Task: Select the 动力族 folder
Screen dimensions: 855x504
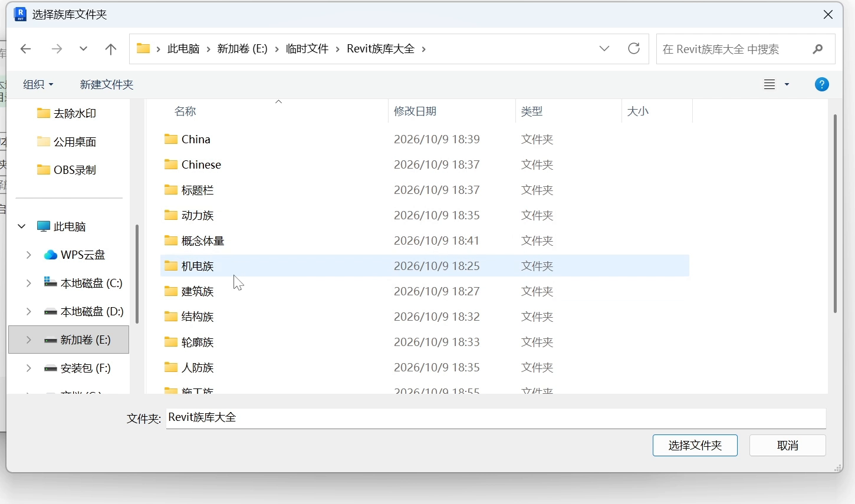Action: tap(425, 215)
